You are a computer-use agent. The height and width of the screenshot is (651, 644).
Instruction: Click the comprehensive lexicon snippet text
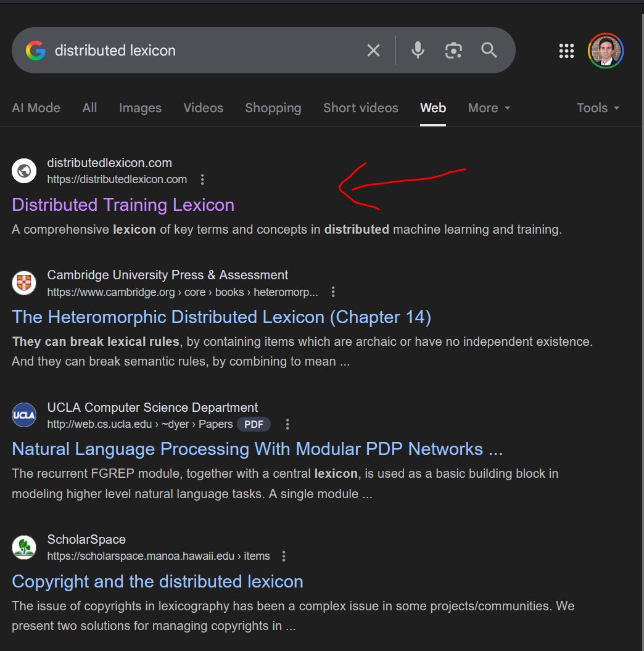click(287, 229)
